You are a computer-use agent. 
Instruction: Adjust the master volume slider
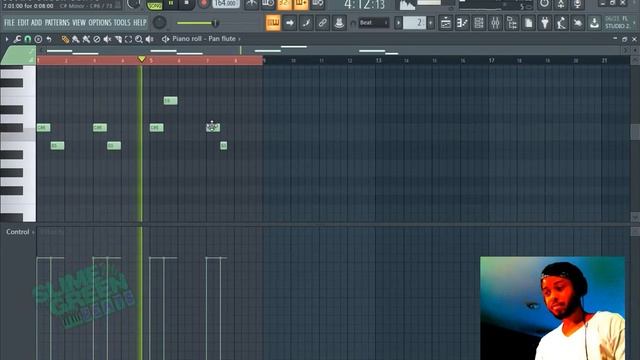coord(198,23)
